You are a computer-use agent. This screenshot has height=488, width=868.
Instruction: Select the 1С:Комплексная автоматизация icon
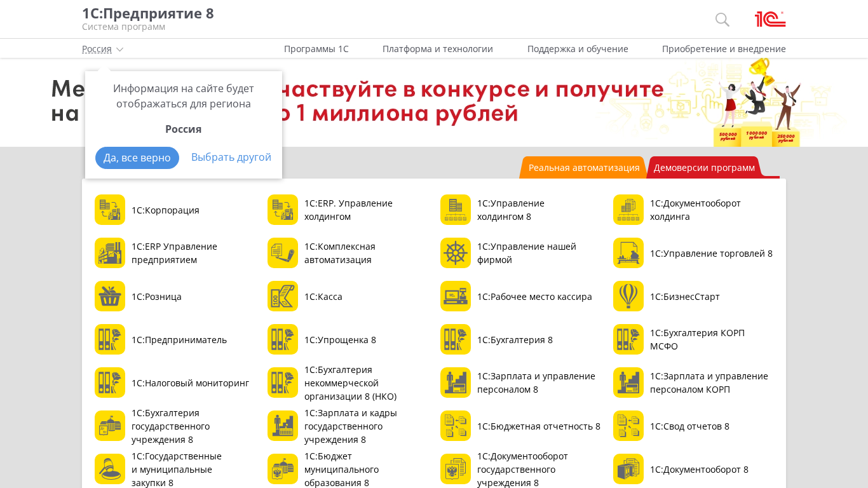click(283, 253)
